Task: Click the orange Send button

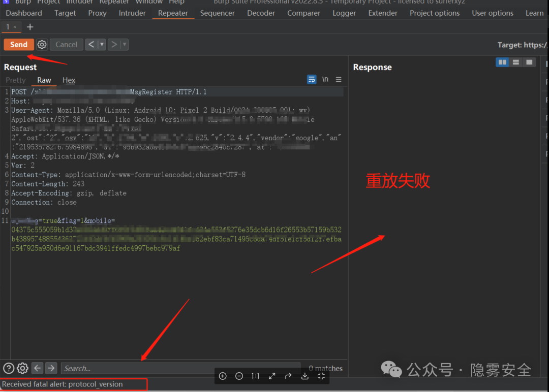Action: (19, 44)
